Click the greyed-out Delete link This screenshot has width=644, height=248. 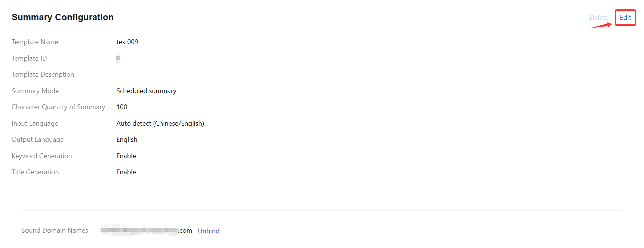599,18
